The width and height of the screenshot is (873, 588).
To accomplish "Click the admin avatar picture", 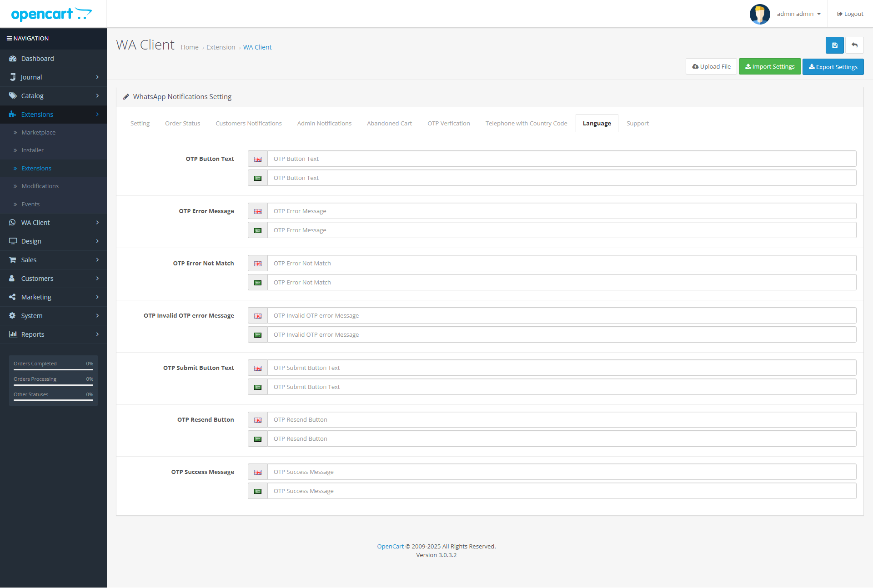I will tap(759, 14).
